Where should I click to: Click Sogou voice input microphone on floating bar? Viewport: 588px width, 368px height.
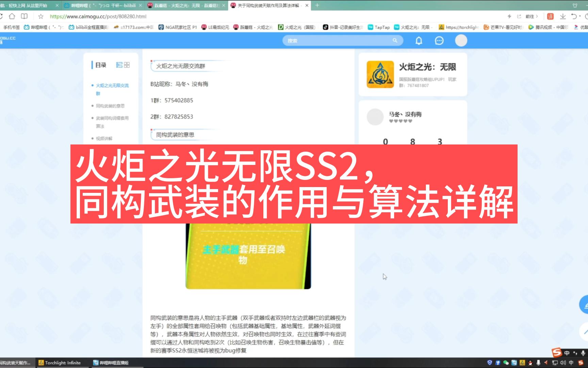583,353
